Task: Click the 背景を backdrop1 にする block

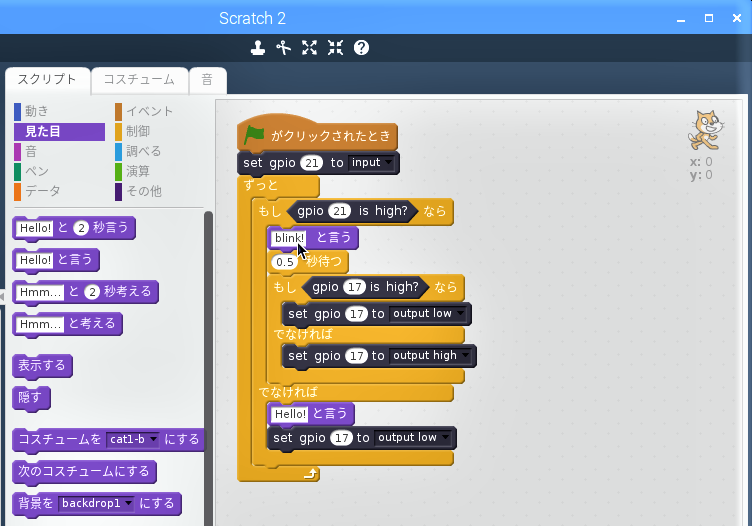Action: click(97, 503)
